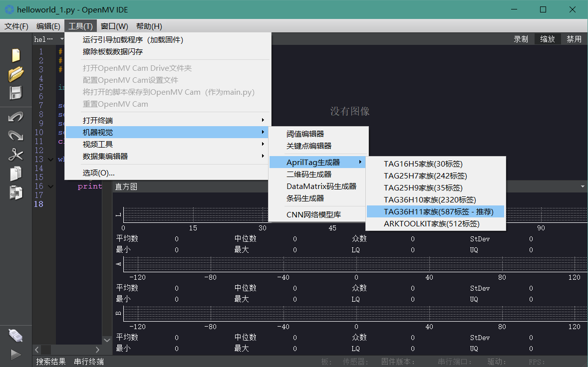
Task: Redo the last edit
Action: pos(15,135)
